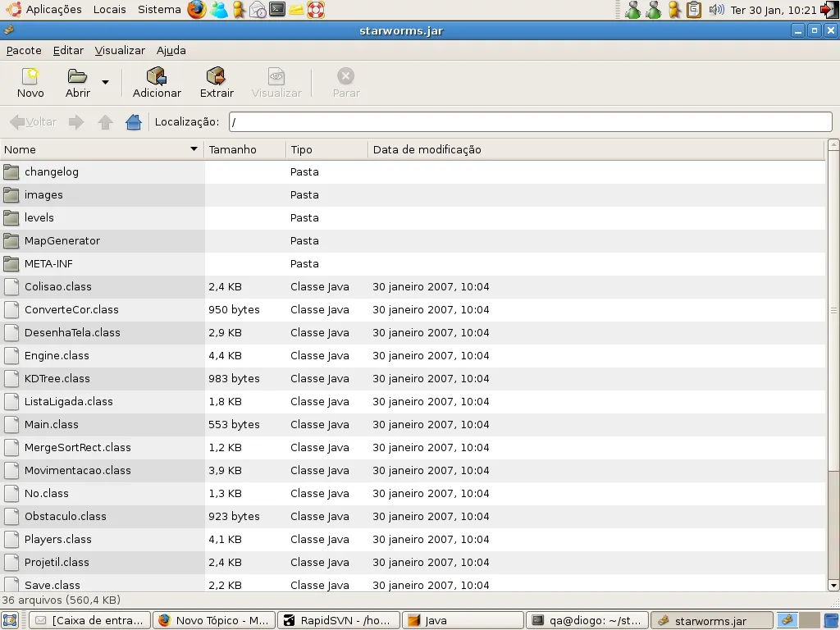Expand the Abrir recent files dropdown arrow
The height and width of the screenshot is (630, 840).
click(105, 81)
